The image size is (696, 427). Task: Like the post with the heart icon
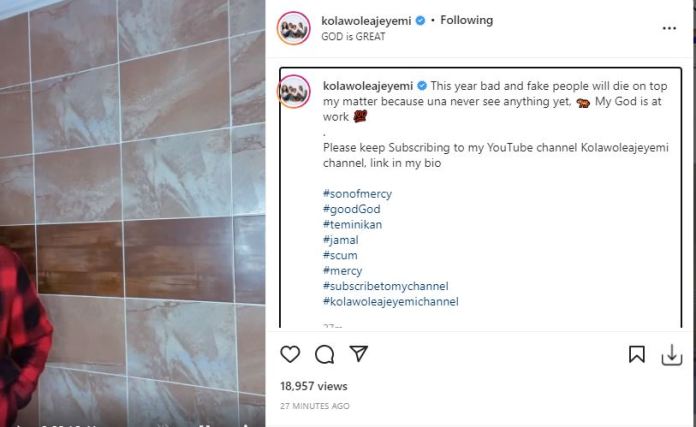click(290, 354)
